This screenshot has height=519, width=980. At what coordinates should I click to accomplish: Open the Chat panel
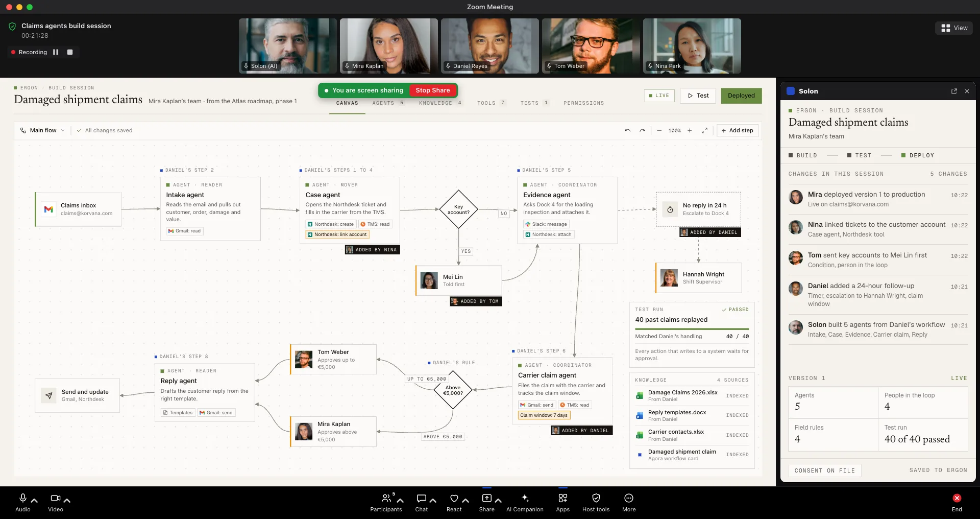(422, 502)
